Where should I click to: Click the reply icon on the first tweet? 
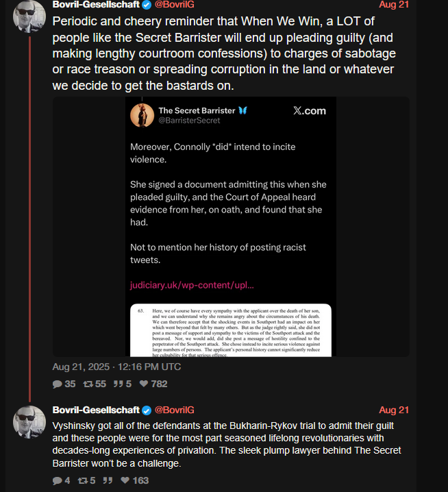(57, 384)
